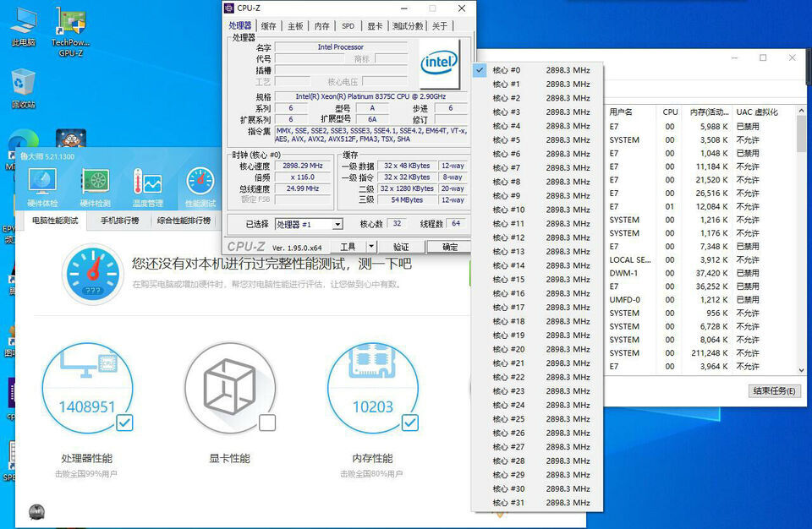Uncheck 内存性能 test checkbox
Image resolution: width=812 pixels, height=529 pixels.
[x=410, y=423]
